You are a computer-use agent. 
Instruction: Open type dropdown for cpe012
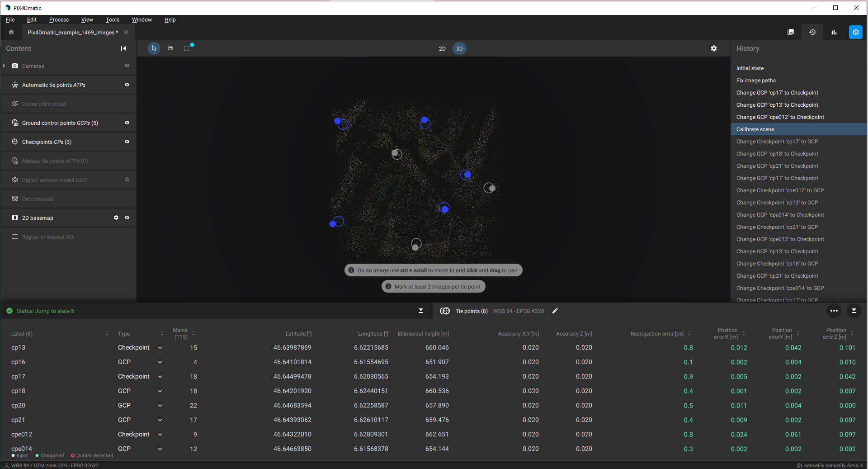[x=160, y=435]
